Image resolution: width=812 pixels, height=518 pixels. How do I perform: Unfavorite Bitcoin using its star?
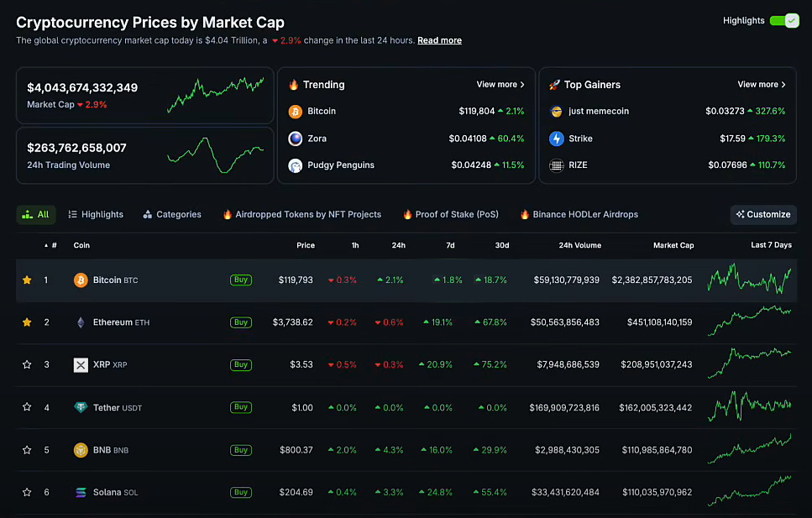click(27, 280)
